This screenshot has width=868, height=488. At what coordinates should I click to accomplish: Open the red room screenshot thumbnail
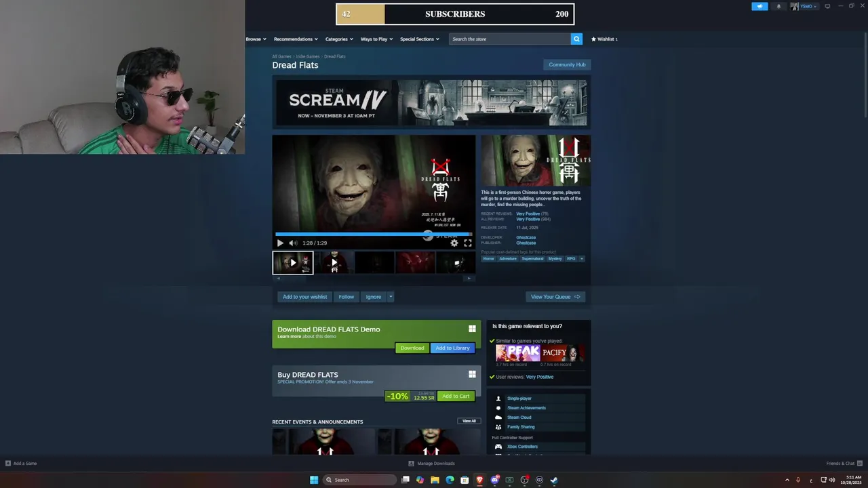tap(415, 262)
